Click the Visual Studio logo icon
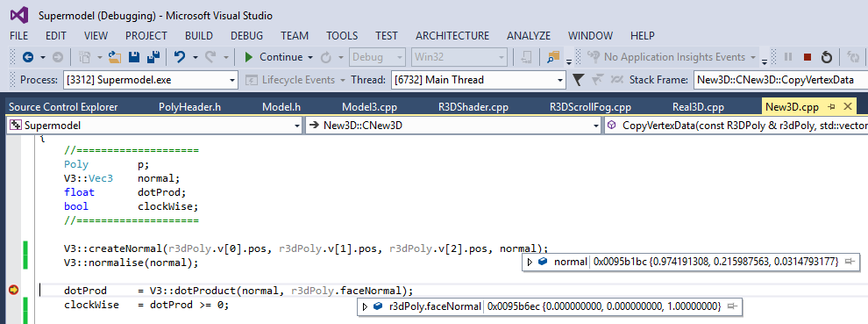The image size is (868, 324). (x=18, y=14)
